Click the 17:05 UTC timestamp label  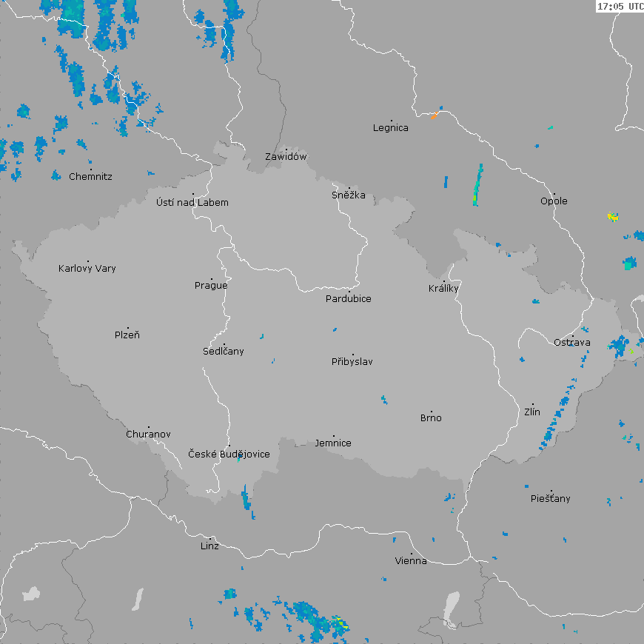click(x=620, y=6)
